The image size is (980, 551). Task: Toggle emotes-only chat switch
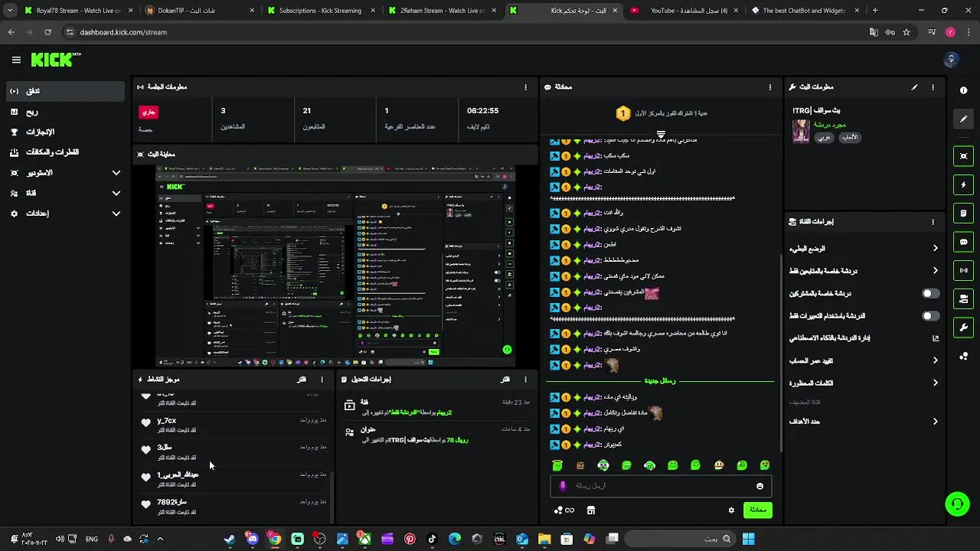[930, 316]
